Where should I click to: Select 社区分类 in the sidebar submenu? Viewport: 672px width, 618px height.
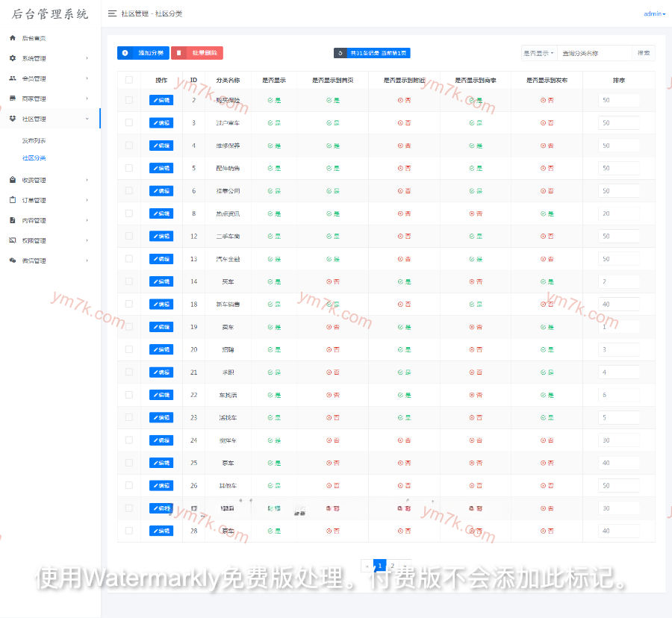34,158
